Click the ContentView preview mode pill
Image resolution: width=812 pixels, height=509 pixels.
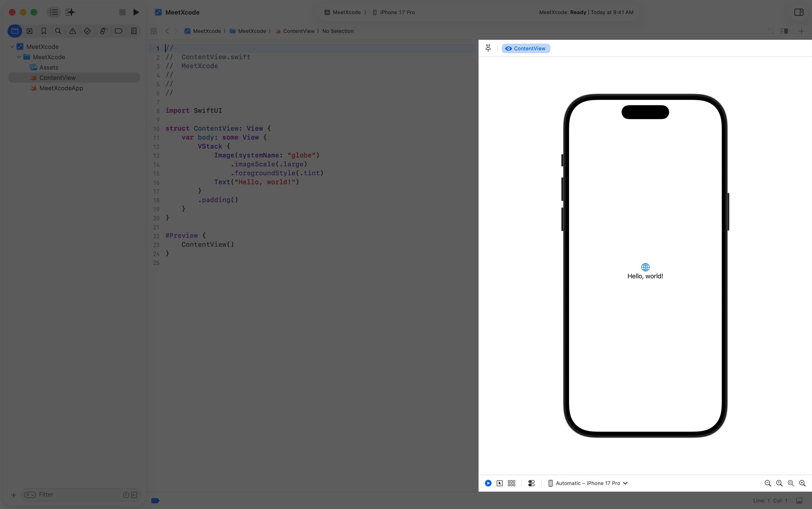point(526,48)
